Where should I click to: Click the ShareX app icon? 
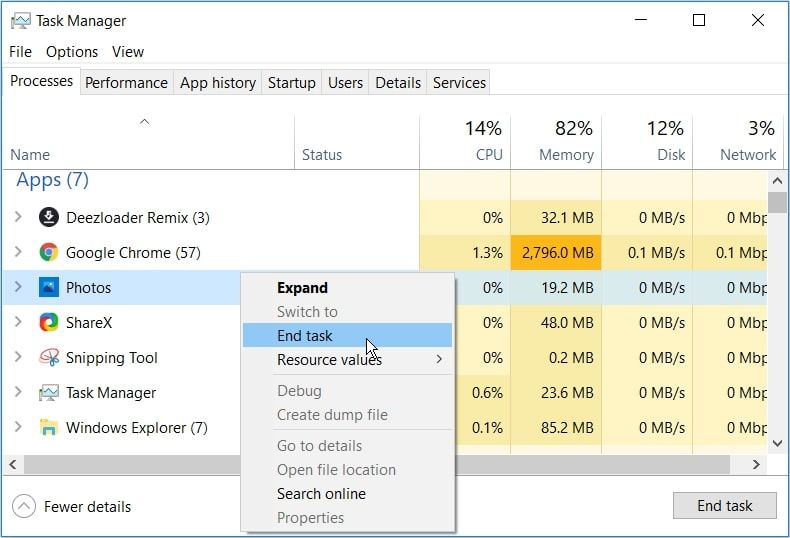click(49, 322)
